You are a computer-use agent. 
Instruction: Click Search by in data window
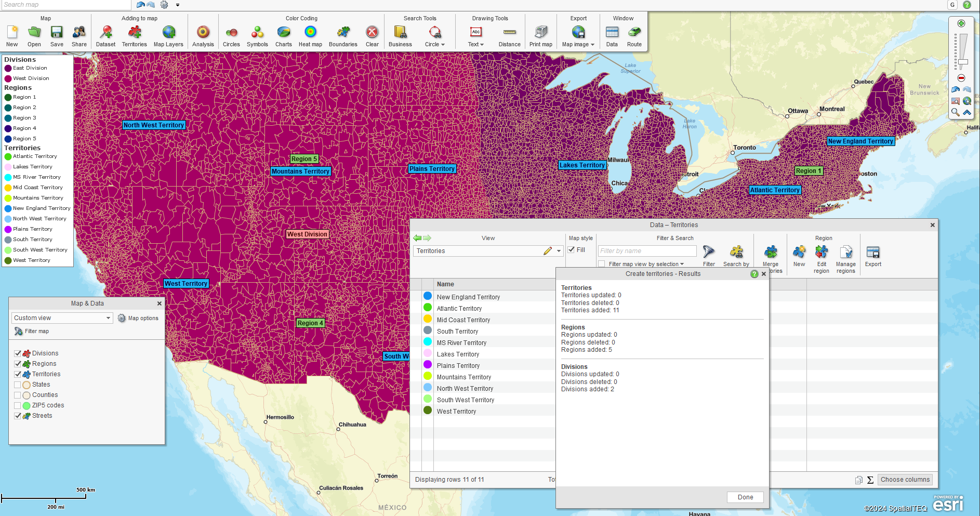point(736,256)
